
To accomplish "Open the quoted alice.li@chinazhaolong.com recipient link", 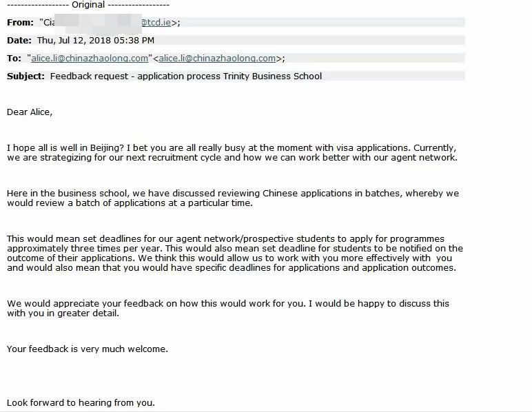I will point(90,58).
